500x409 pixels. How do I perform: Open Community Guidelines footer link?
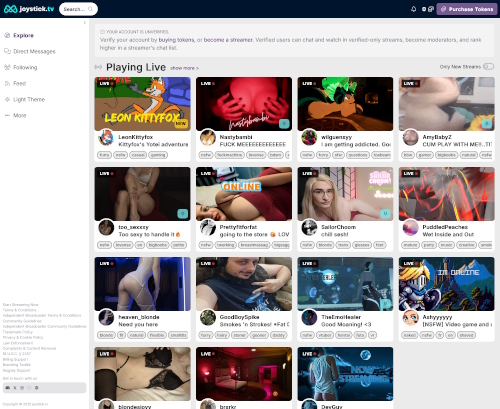click(x=22, y=321)
